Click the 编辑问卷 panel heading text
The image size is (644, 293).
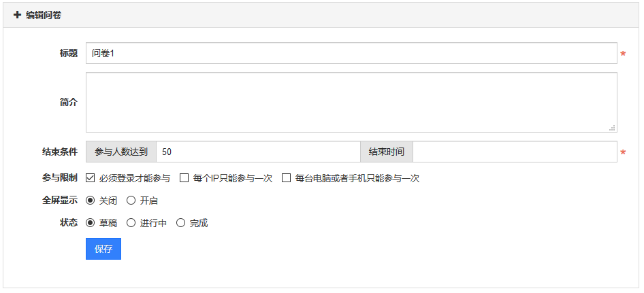pyautogui.click(x=44, y=15)
